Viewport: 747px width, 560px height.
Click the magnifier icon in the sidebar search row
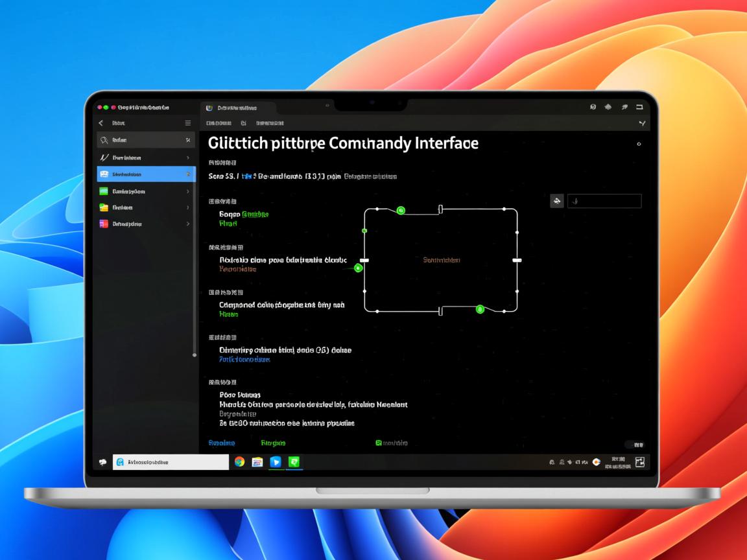click(x=104, y=140)
